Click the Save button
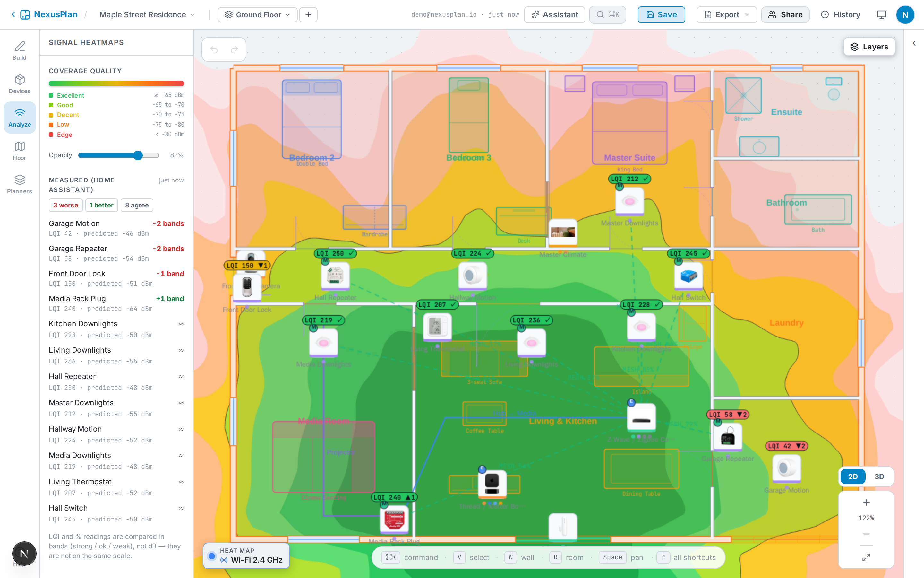924x578 pixels. 661,14
